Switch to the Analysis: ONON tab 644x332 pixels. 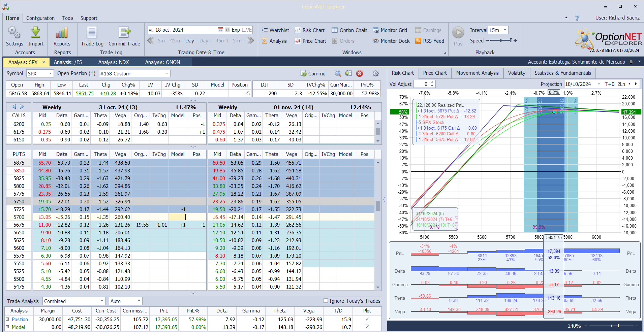pyautogui.click(x=163, y=62)
